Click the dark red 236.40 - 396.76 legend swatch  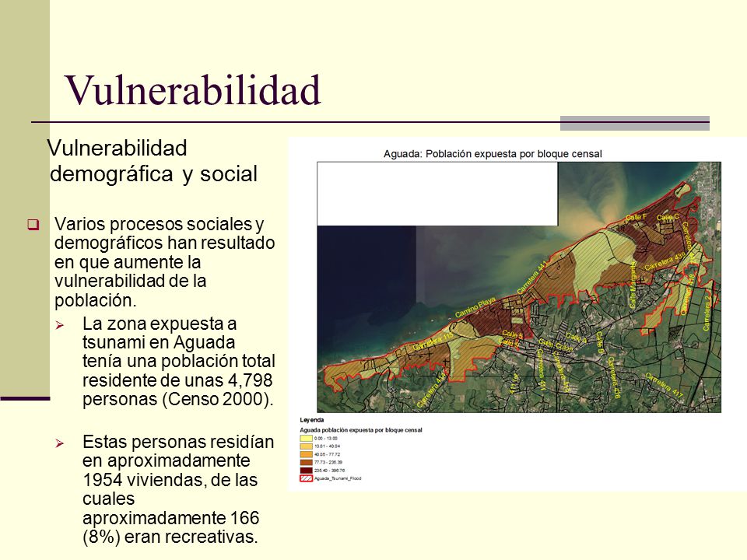[306, 471]
